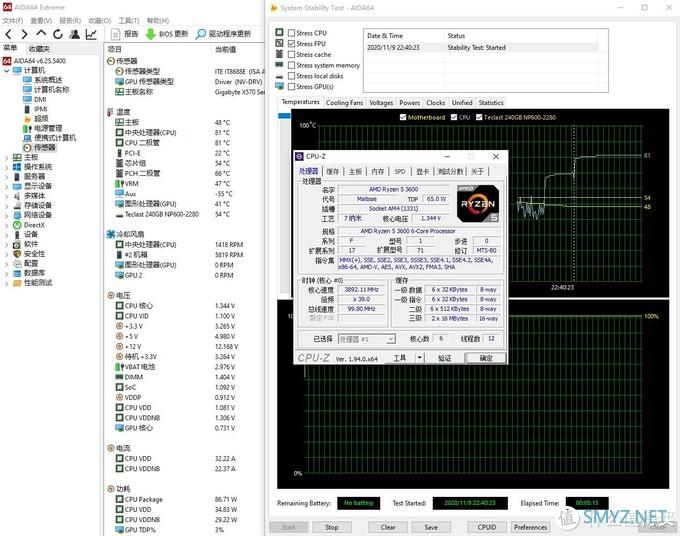Image resolution: width=680 pixels, height=536 pixels.
Task: Open the 帮助(H) menu
Action: pos(158,20)
